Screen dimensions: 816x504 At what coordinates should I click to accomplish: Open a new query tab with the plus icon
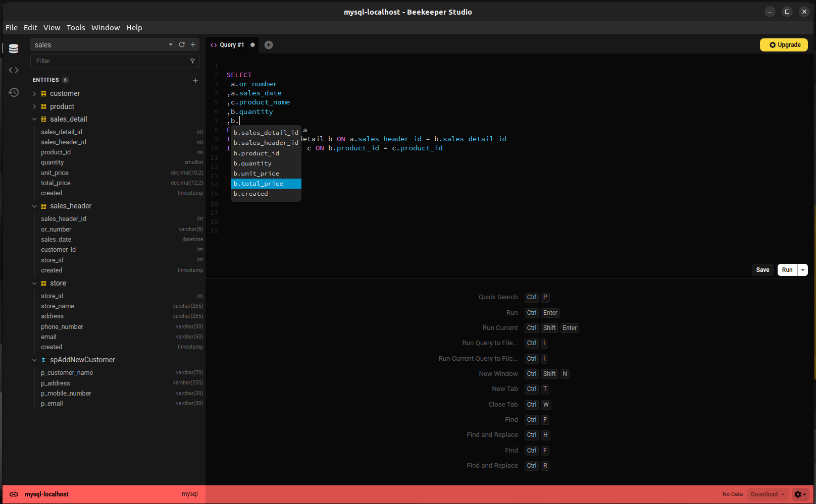(269, 45)
